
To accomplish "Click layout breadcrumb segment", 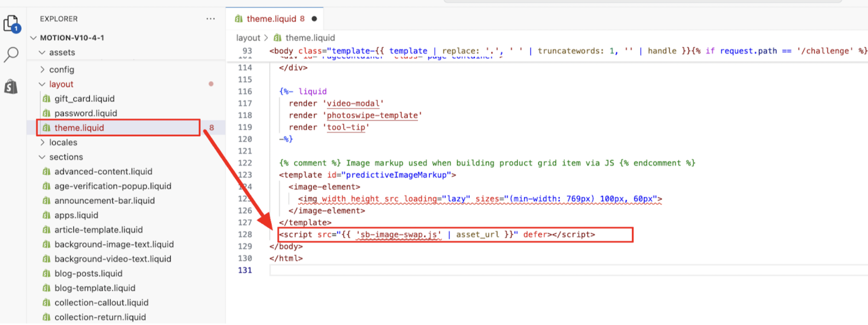I will [248, 38].
